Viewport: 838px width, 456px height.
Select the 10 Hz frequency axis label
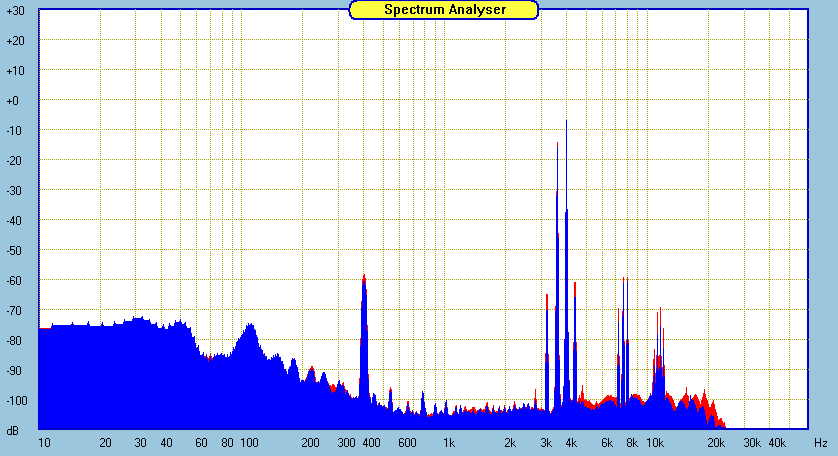coord(44,442)
